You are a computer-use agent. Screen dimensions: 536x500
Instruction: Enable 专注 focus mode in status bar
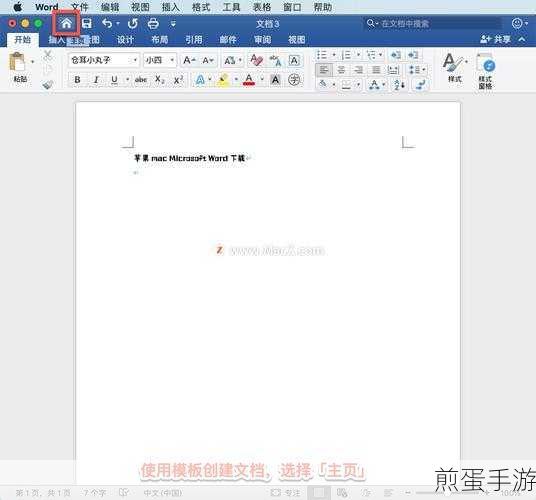click(x=285, y=492)
